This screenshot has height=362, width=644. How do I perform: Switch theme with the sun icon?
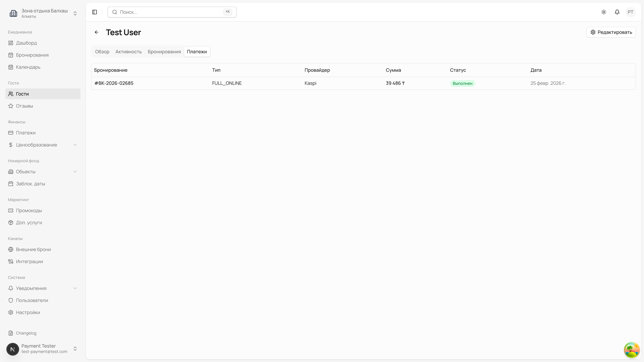604,12
